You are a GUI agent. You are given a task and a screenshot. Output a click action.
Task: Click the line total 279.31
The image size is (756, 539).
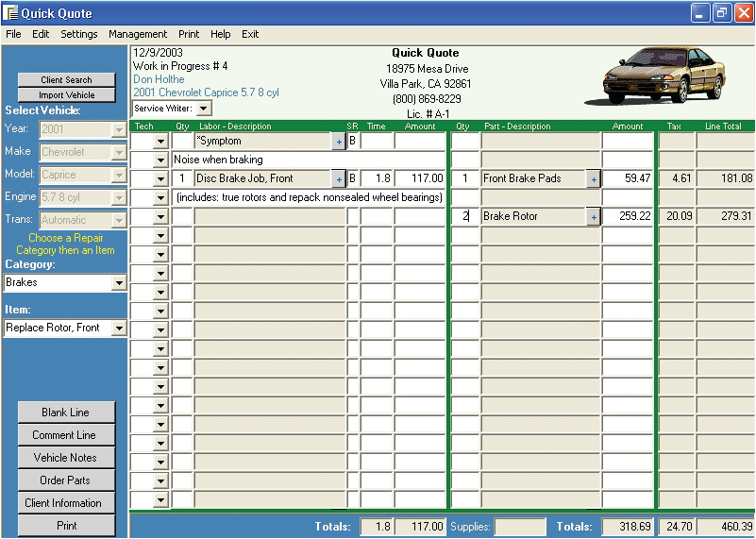point(725,217)
